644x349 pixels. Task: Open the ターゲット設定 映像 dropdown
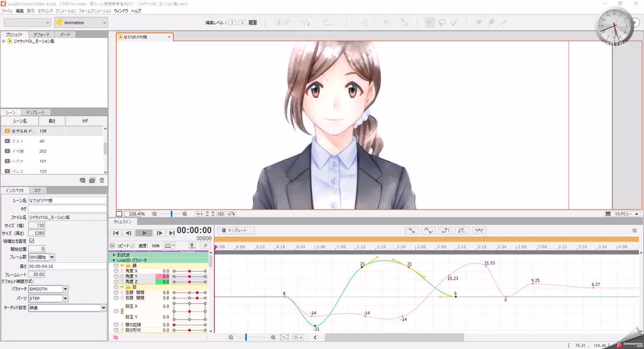67,307
